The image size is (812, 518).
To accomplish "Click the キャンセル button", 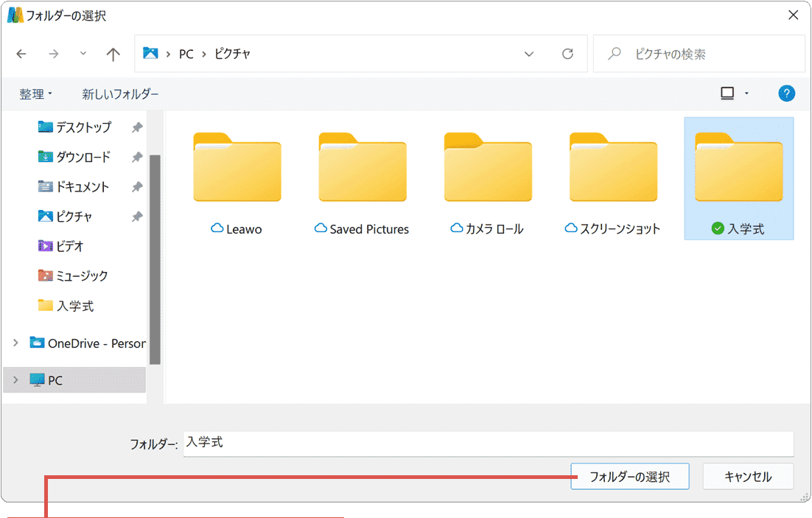I will [x=748, y=477].
